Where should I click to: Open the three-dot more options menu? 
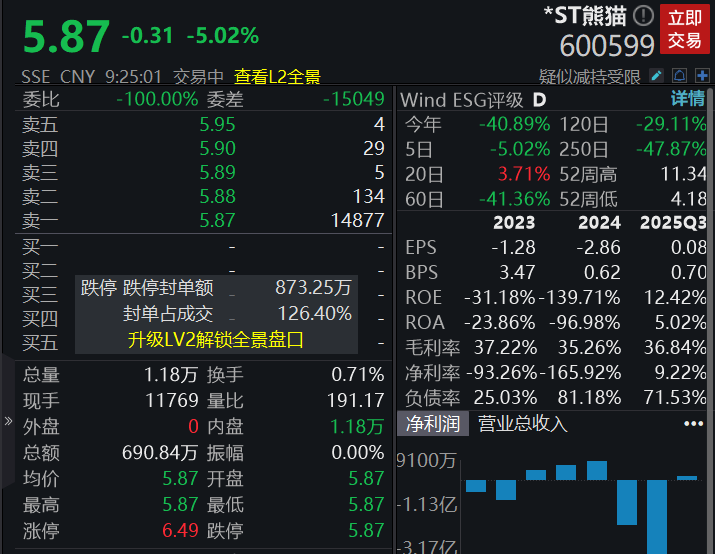click(693, 423)
